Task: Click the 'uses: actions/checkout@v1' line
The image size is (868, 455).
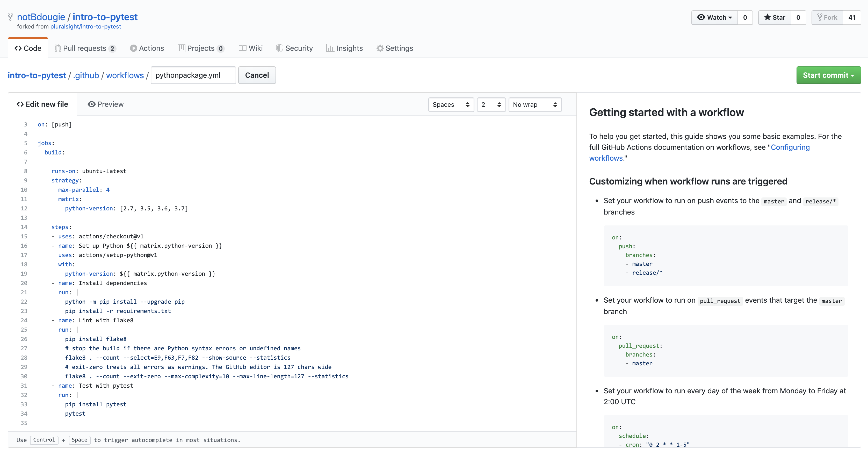Action: coord(97,236)
